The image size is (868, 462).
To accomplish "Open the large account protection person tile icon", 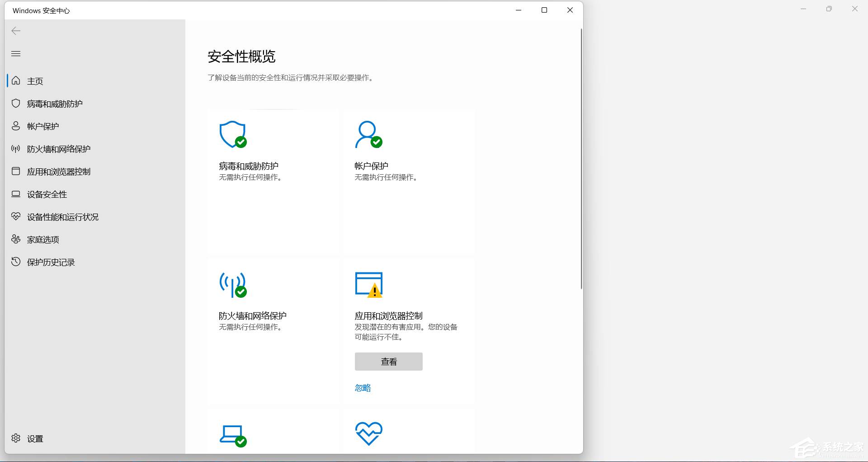I will (x=368, y=134).
